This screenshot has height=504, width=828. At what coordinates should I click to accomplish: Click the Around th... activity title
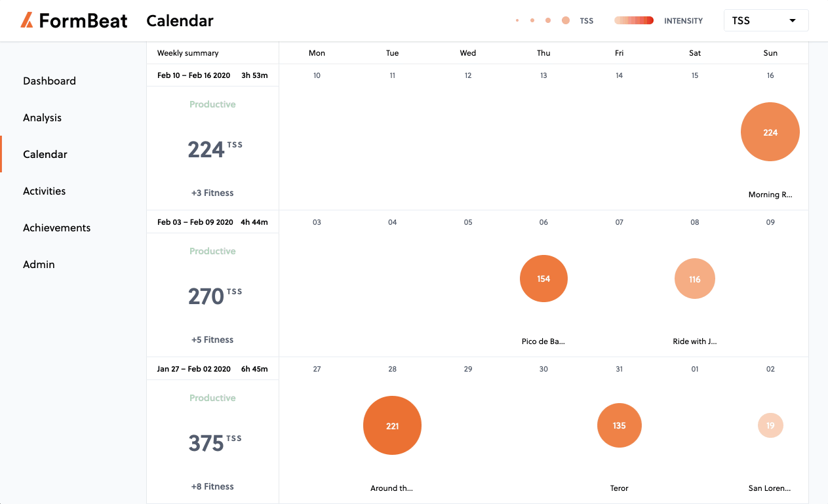pyautogui.click(x=391, y=488)
